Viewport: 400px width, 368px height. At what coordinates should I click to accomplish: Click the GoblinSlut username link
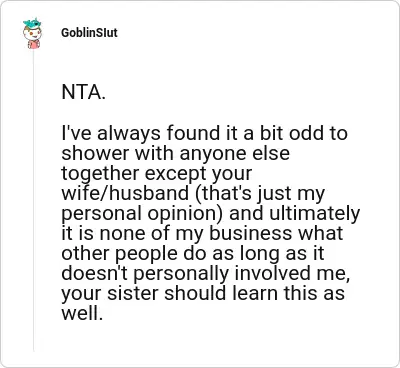89,33
